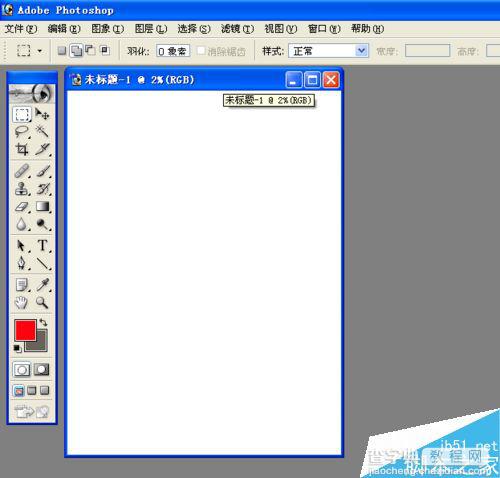Set selection mode to New Selection
This screenshot has width=500, height=478.
(62, 51)
